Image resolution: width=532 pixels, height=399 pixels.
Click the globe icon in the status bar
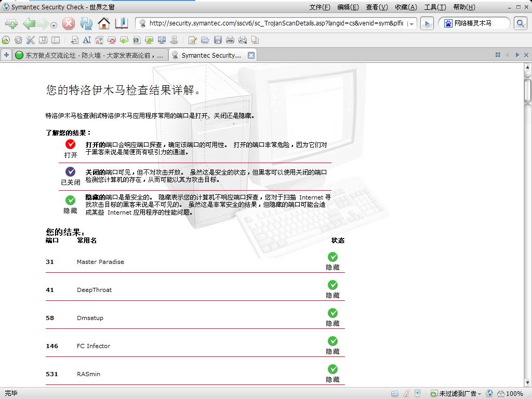489,394
